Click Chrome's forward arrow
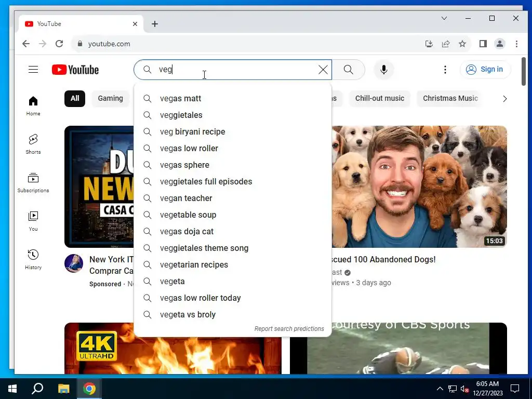 pos(43,44)
